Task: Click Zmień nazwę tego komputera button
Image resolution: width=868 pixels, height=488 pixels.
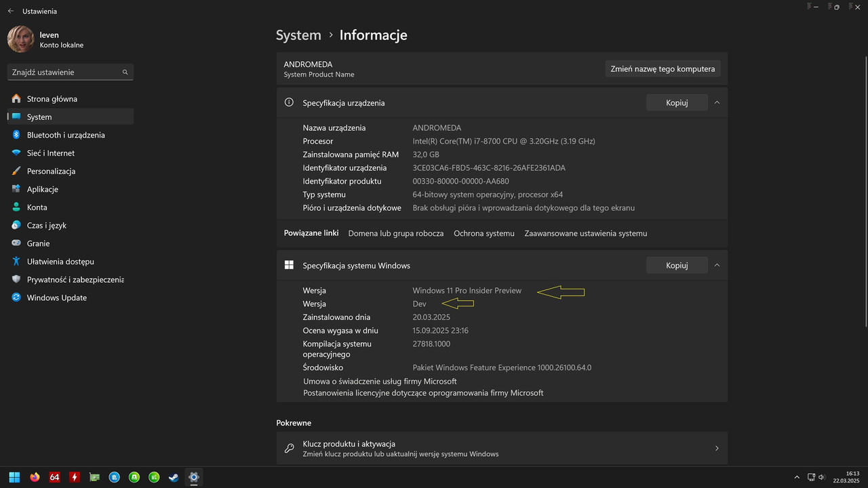Action: 663,68
